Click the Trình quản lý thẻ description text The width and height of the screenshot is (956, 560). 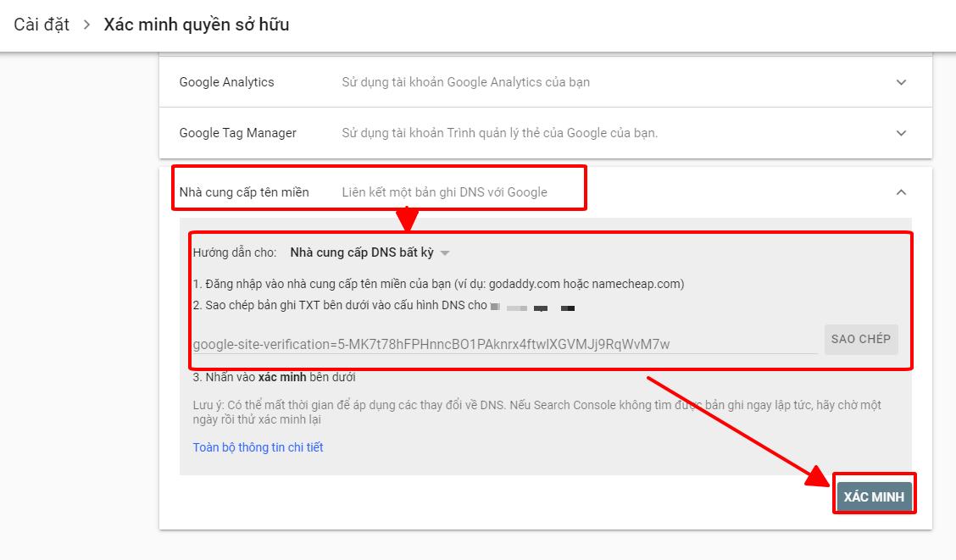[x=500, y=133]
